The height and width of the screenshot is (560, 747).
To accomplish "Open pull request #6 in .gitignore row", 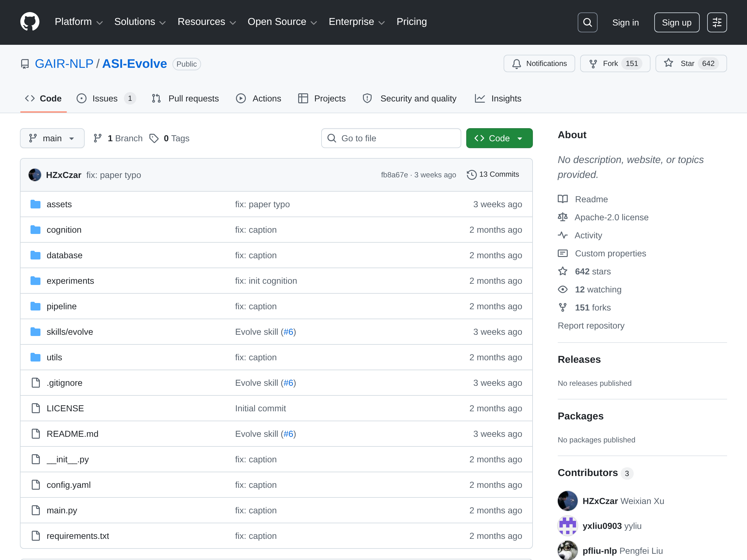I will click(289, 383).
